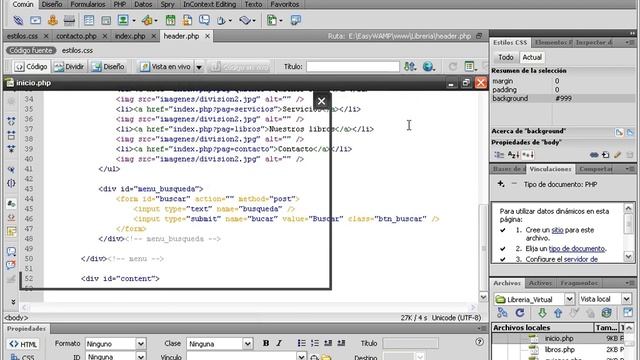Insert a horizontal rule icon

click(x=69, y=20)
